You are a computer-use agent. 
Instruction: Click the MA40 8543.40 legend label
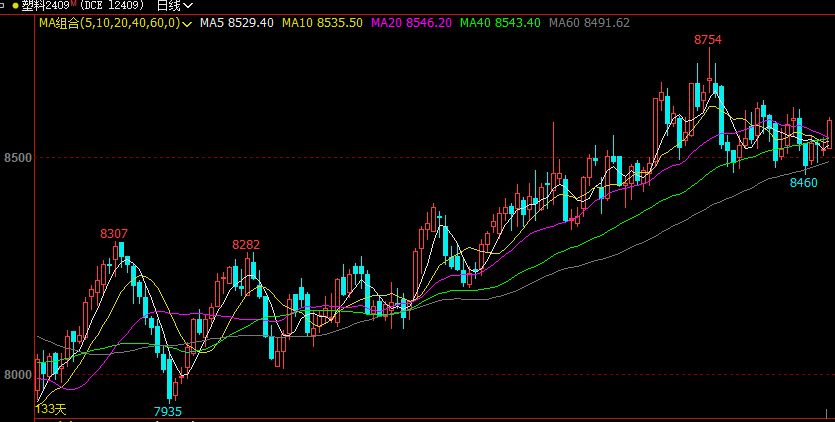(x=500, y=22)
